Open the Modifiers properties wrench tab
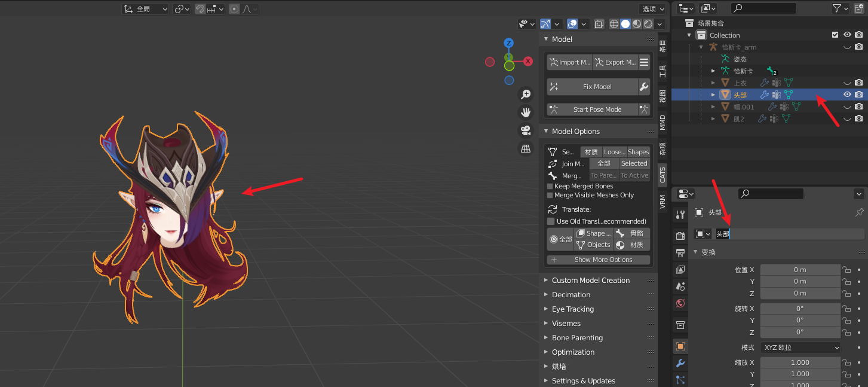This screenshot has width=868, height=387. [x=680, y=363]
